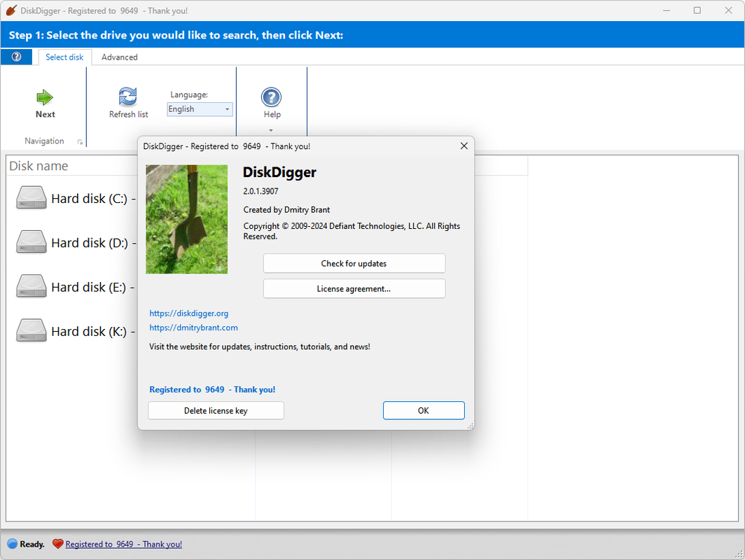Confirm the About dialog with OK
The width and height of the screenshot is (745, 560).
424,411
